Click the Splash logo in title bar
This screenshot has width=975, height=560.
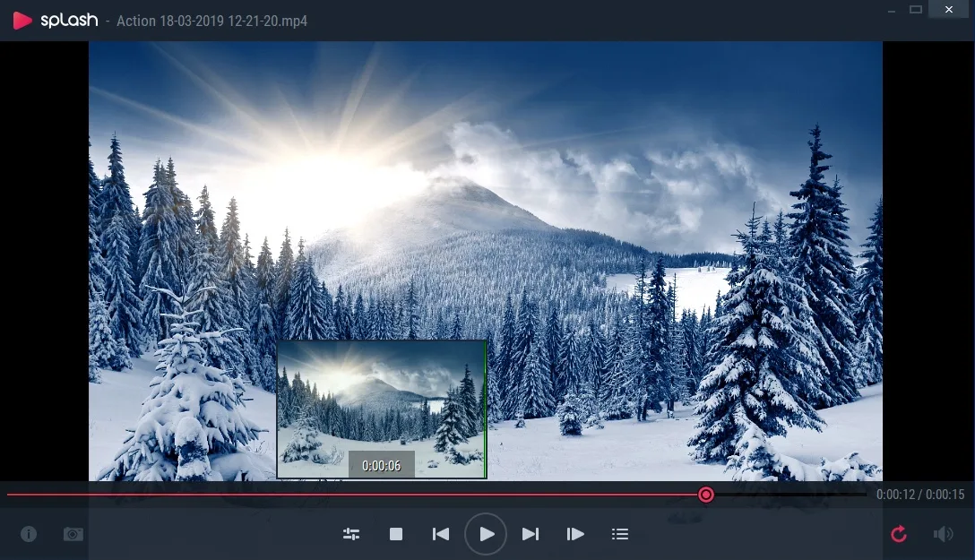point(56,21)
